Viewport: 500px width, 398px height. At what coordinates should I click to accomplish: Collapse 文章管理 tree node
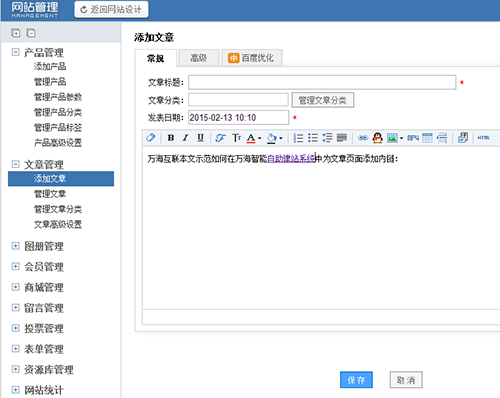pyautogui.click(x=15, y=164)
